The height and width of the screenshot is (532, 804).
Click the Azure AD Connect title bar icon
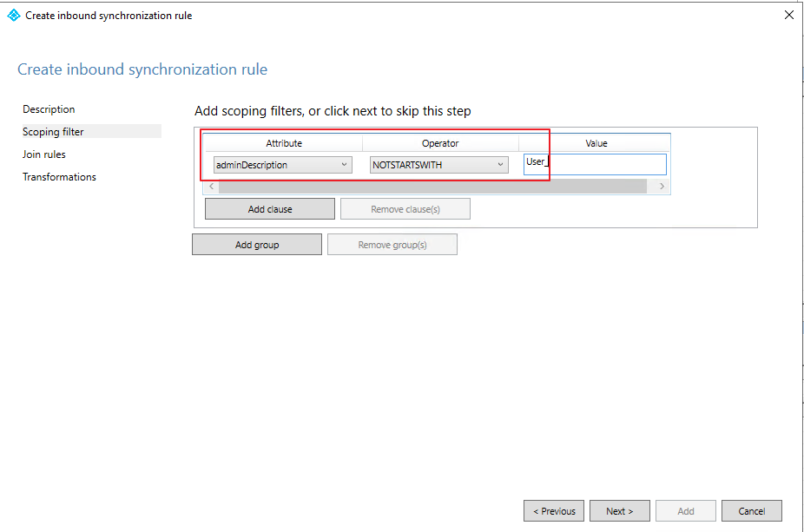14,16
